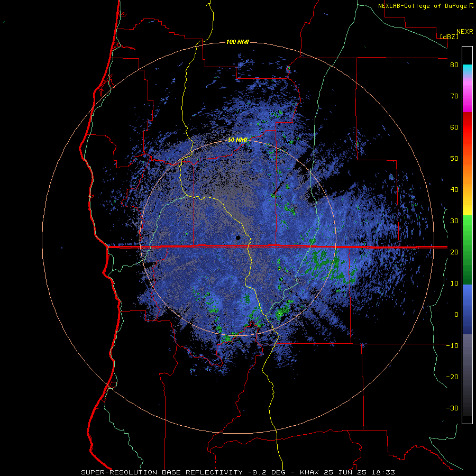The image size is (476, 476).
Task: Click the "18:33" timestamp in the caption
Action: [383, 472]
